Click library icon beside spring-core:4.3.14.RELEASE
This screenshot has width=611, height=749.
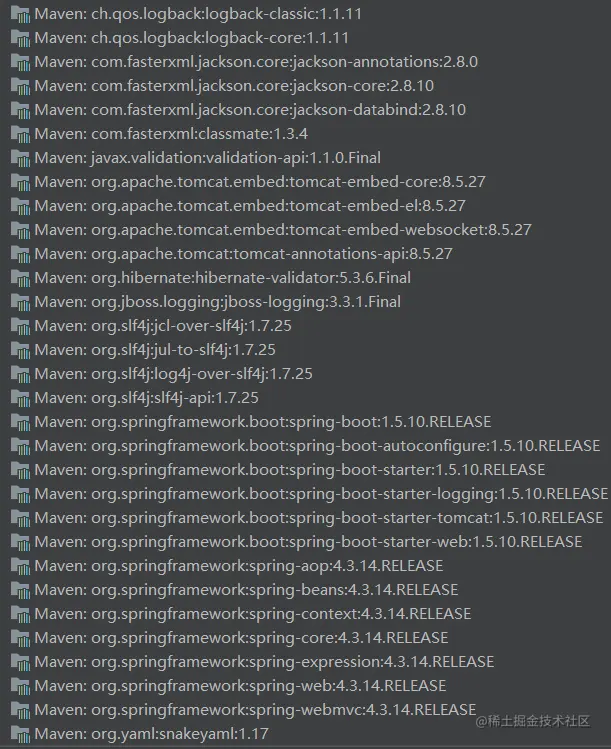pos(20,638)
